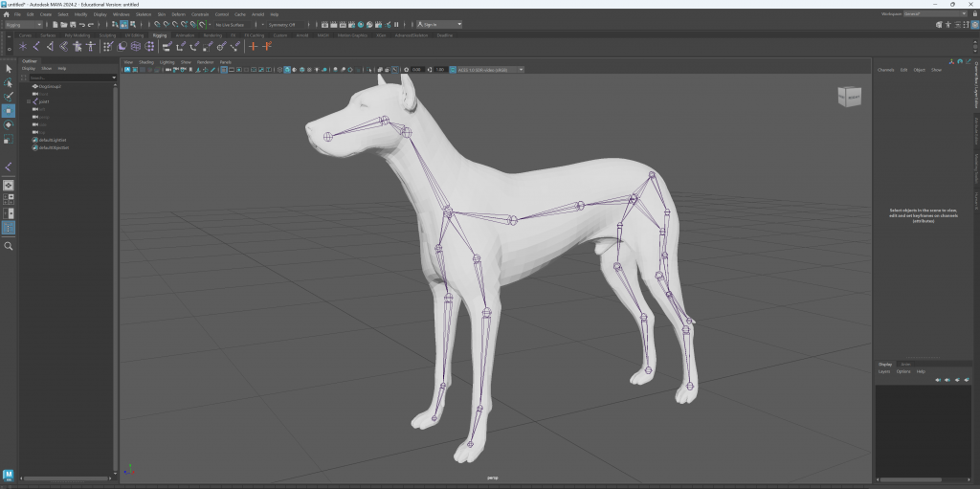
Task: Open the viewport Shading menu
Action: [x=146, y=62]
